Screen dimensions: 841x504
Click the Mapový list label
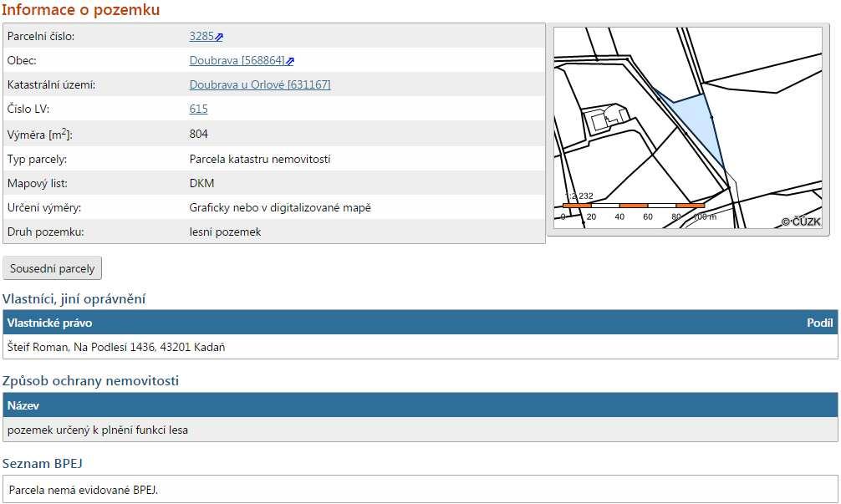pyautogui.click(x=37, y=183)
